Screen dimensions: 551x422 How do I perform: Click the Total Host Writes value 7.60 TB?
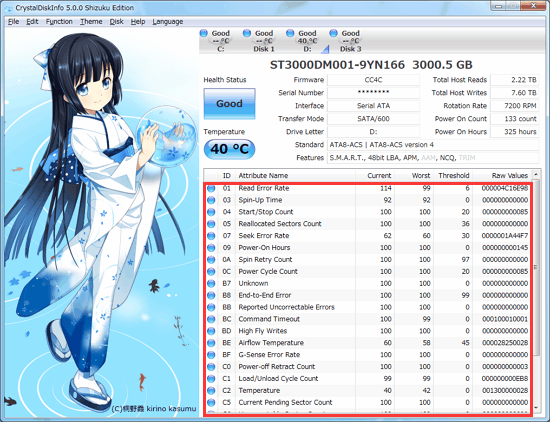(514, 93)
